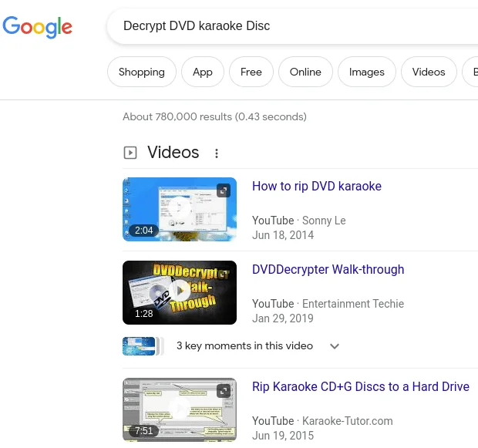
Task: Click the 1:28 duration badge
Action: point(143,314)
